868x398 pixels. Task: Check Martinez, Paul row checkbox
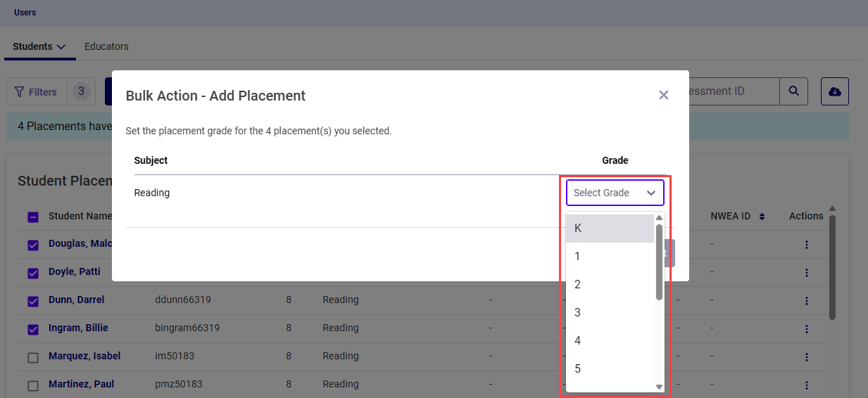tap(33, 386)
